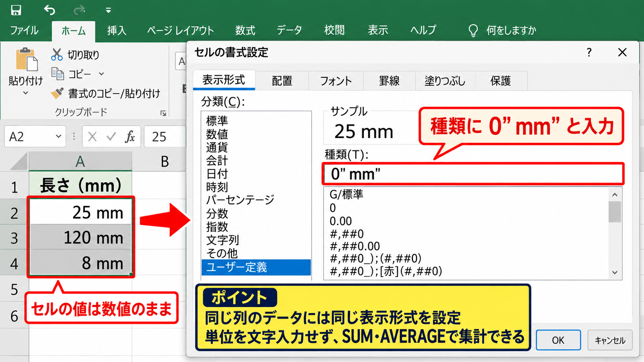Click the type list scroll up arrow
Viewport: 644px width, 362px height.
pos(615,195)
